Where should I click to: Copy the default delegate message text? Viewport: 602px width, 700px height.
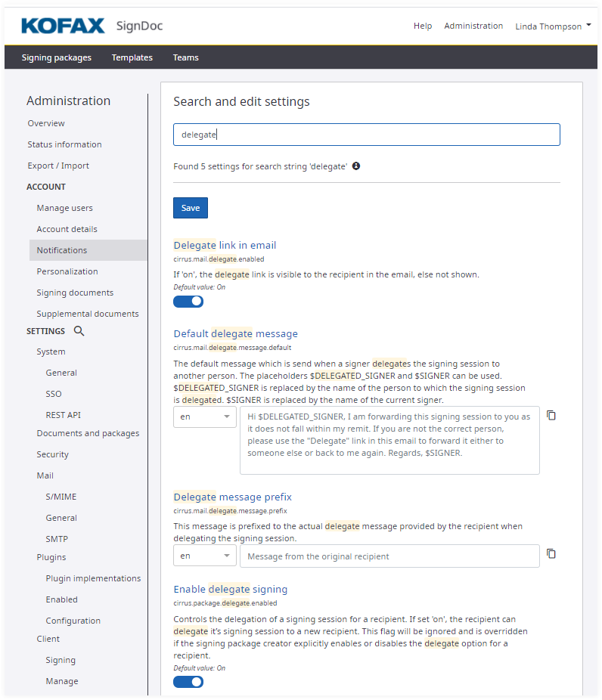[551, 416]
